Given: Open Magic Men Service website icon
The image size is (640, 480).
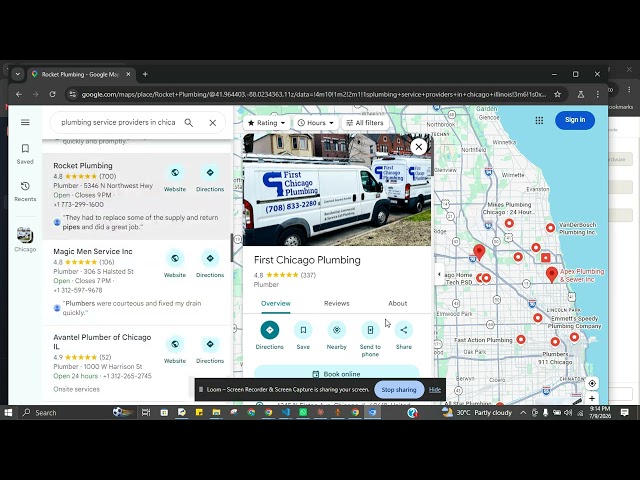Looking at the screenshot, I should 175,258.
